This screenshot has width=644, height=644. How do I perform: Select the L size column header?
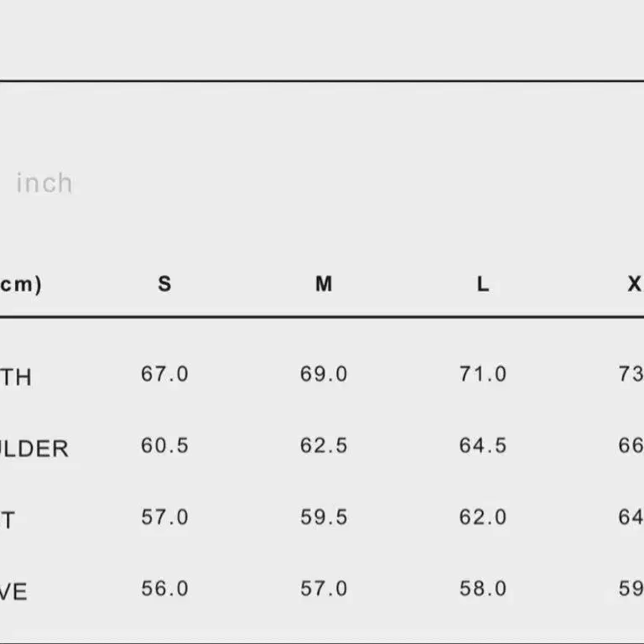click(483, 283)
